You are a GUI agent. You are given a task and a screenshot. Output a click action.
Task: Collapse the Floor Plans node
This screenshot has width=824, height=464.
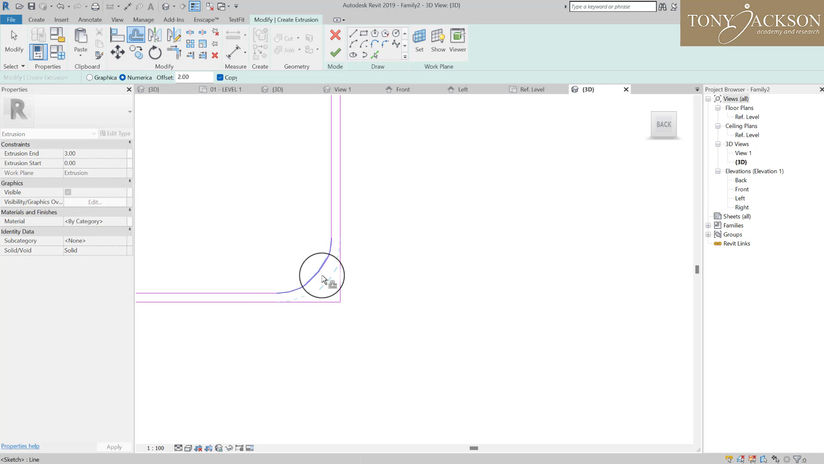click(x=717, y=108)
